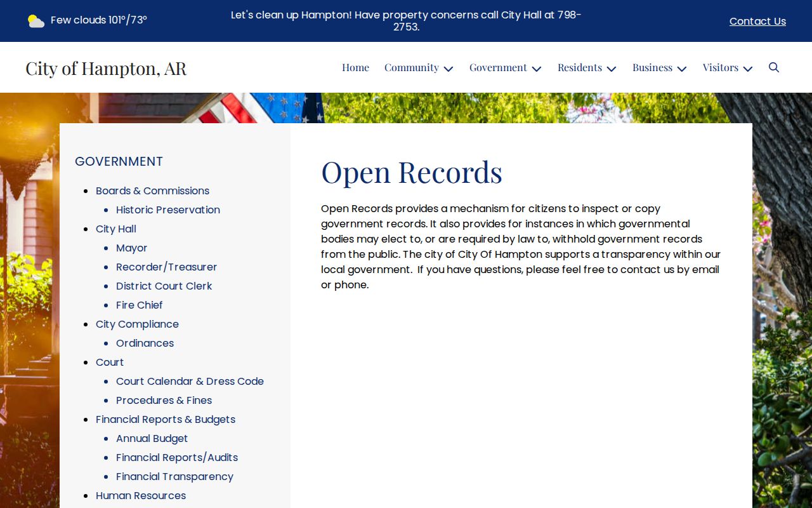Image resolution: width=812 pixels, height=508 pixels.
Task: Open Financial Transparency link
Action: (x=174, y=476)
